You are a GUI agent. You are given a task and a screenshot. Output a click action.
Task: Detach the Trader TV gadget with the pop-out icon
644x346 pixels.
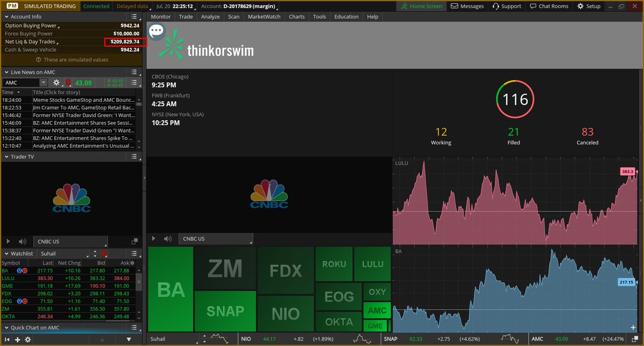tap(135, 242)
